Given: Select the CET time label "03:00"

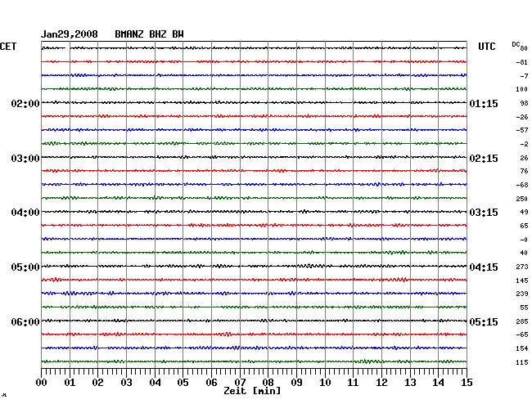Looking at the screenshot, I should [25, 159].
